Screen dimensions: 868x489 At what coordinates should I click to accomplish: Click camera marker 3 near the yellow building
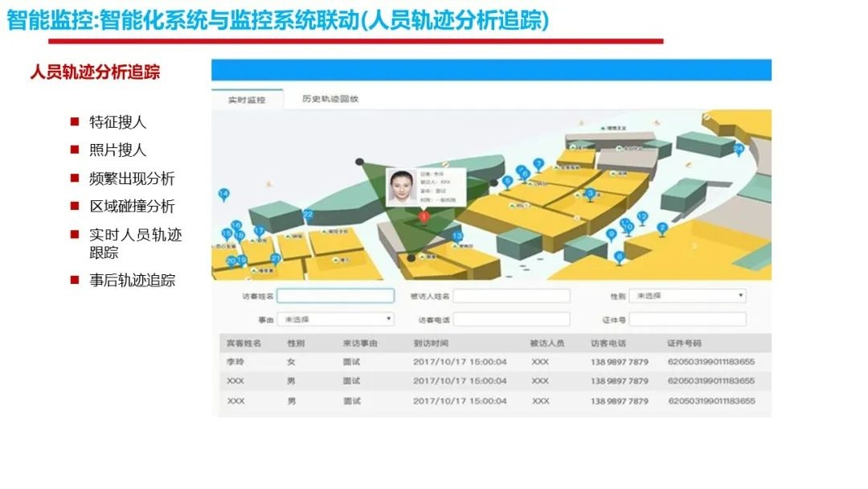(x=590, y=192)
